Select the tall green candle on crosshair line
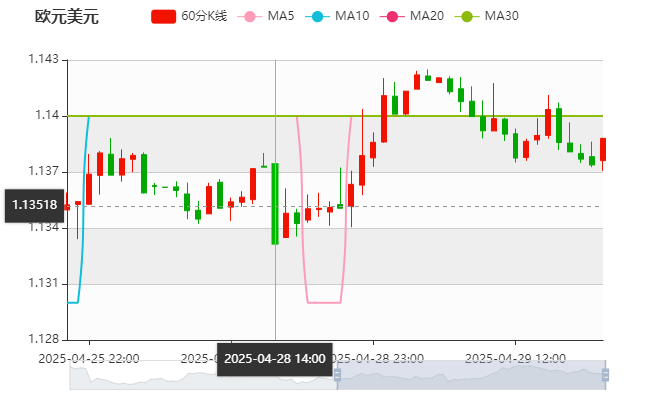The width and height of the screenshot is (670, 400). pos(275,203)
